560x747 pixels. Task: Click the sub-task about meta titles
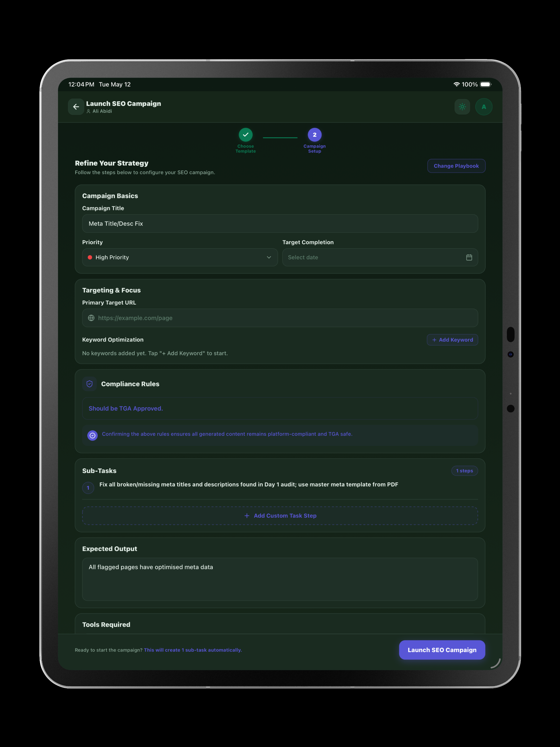[x=249, y=484]
